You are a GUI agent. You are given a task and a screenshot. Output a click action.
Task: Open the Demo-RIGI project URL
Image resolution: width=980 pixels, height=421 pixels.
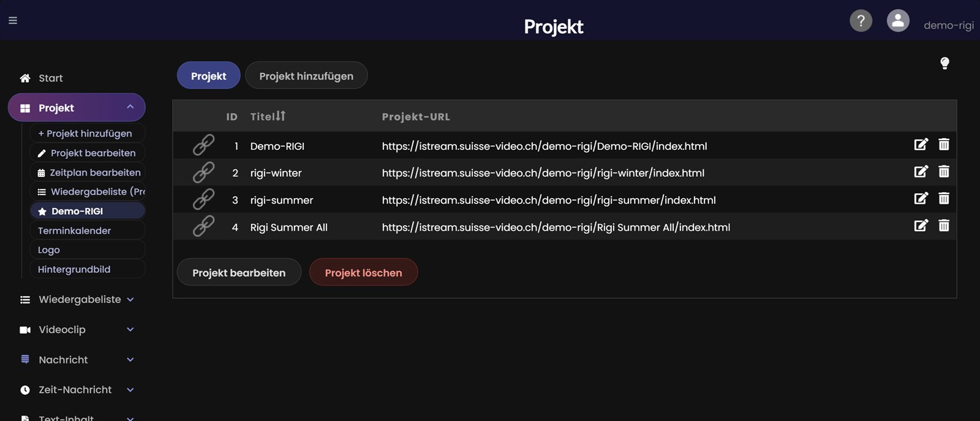[545, 146]
